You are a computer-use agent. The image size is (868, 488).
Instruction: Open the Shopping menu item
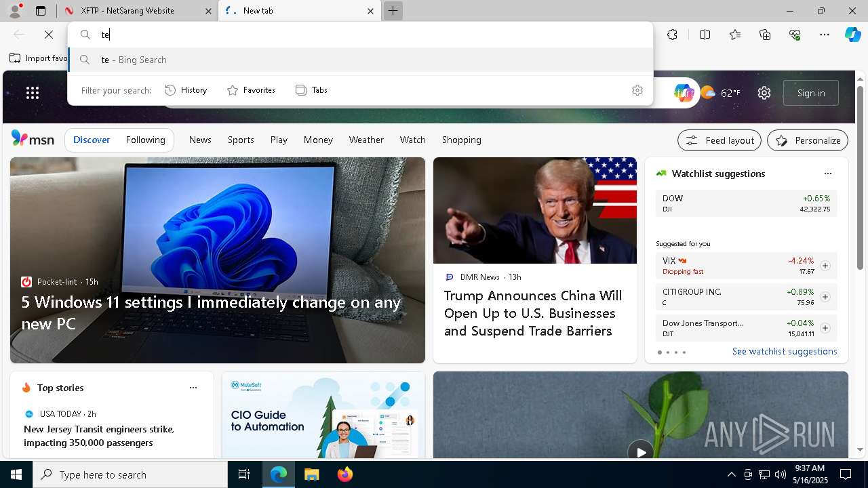tap(462, 140)
